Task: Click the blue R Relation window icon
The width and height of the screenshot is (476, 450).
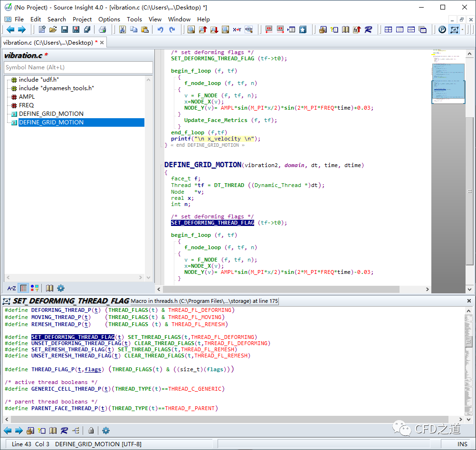Action: [368, 29]
